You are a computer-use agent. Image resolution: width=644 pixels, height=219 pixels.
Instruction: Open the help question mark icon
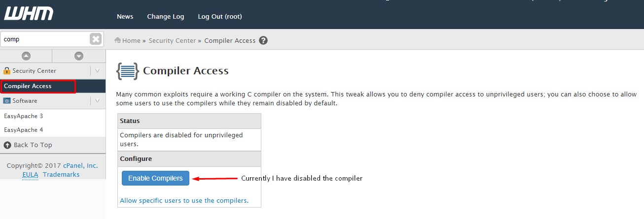pyautogui.click(x=263, y=40)
